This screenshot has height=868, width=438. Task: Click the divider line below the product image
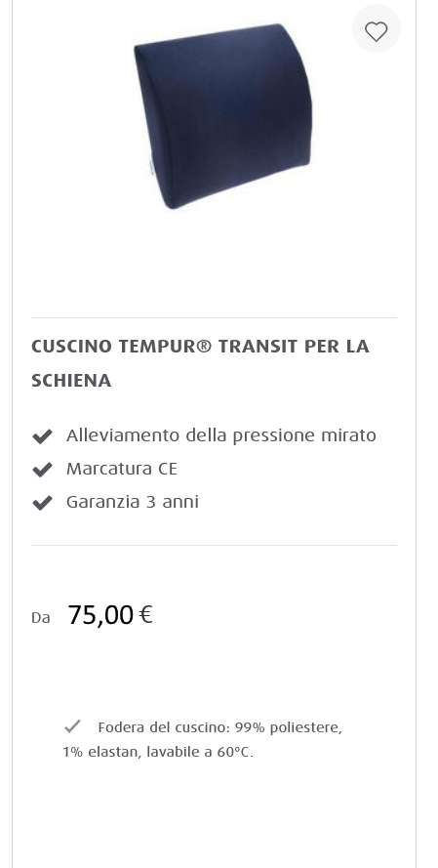pos(214,317)
